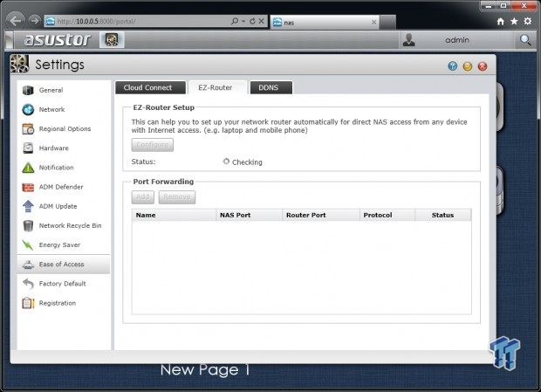The width and height of the screenshot is (541, 392).
Task: Open the Factory Default arrow icon
Action: [x=28, y=284]
